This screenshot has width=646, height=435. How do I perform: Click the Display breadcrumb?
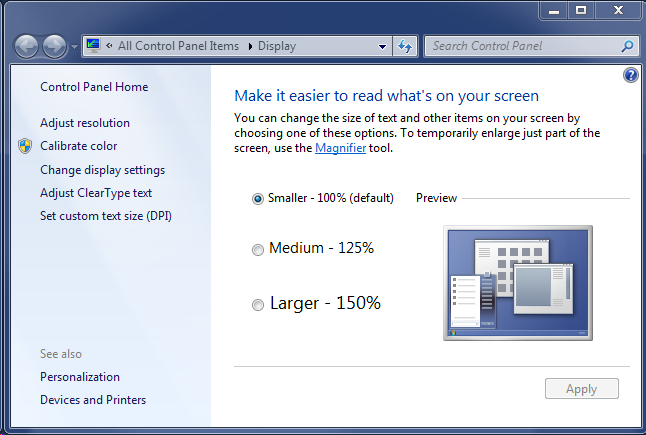pyautogui.click(x=276, y=46)
